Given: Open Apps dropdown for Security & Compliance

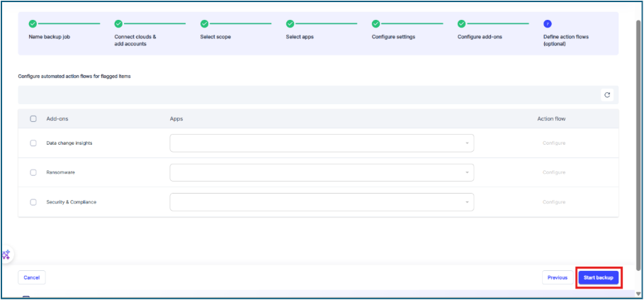Looking at the screenshot, I should 322,202.
